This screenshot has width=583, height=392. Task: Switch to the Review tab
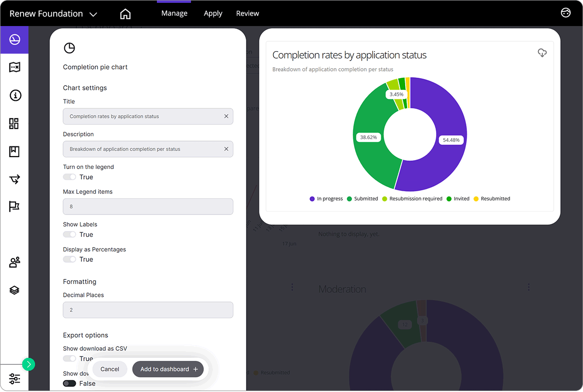pos(247,13)
